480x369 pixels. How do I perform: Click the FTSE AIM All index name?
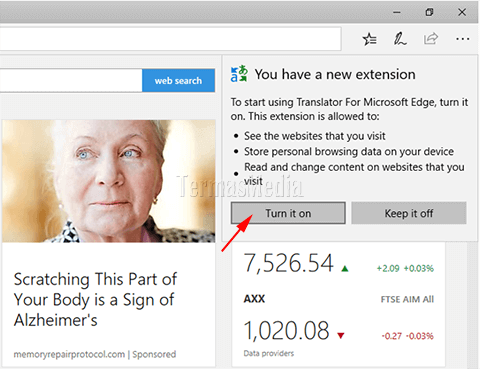click(x=407, y=299)
